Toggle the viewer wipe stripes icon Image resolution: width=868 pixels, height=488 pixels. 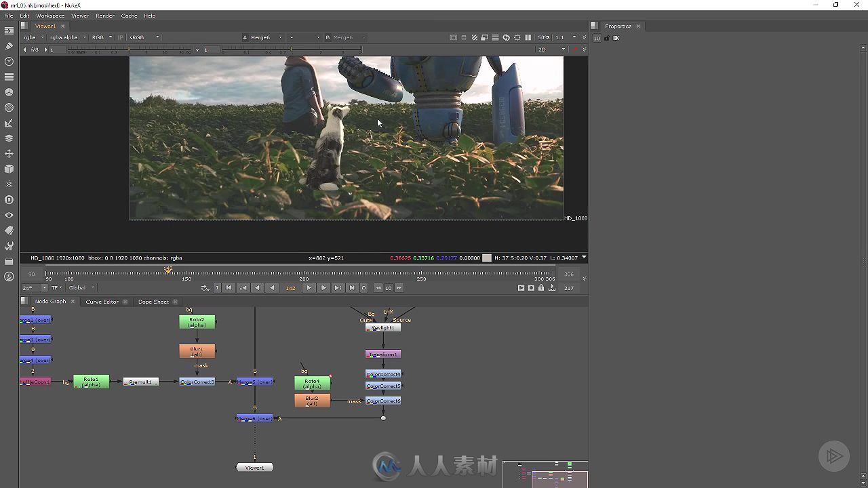pyautogui.click(x=475, y=37)
